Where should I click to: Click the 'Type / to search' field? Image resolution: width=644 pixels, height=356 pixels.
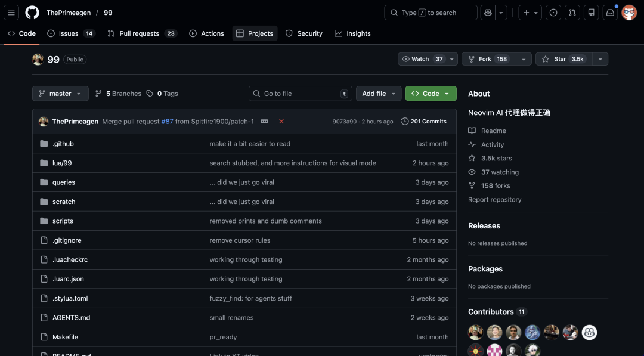[x=431, y=13]
